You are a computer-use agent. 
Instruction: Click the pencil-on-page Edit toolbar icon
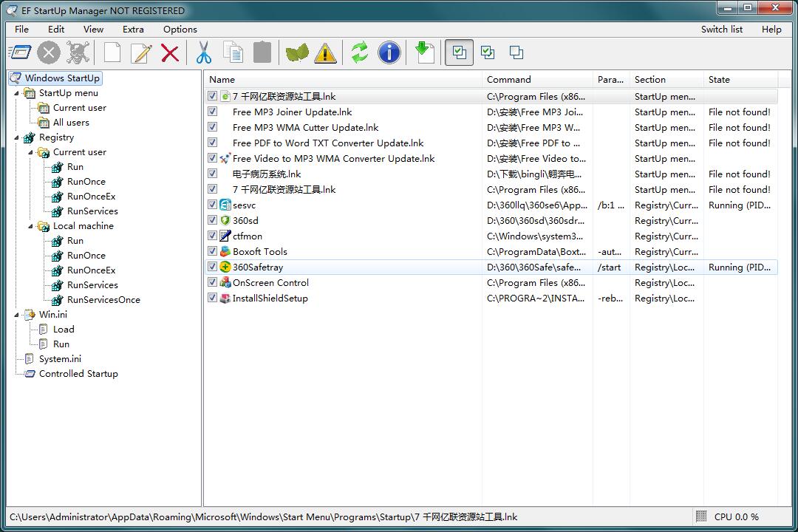[141, 52]
